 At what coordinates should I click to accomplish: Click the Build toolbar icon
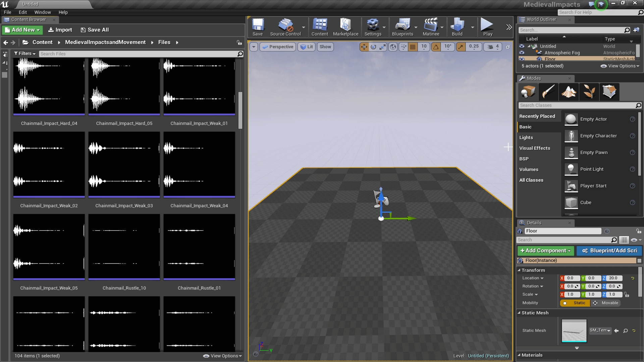coord(457,27)
